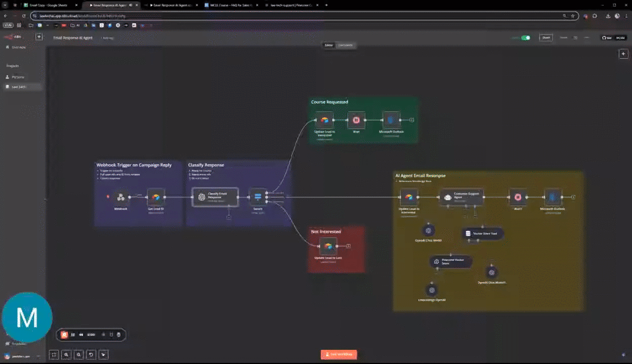Open the Classify Email Response node
The image size is (632, 364).
click(x=214, y=196)
